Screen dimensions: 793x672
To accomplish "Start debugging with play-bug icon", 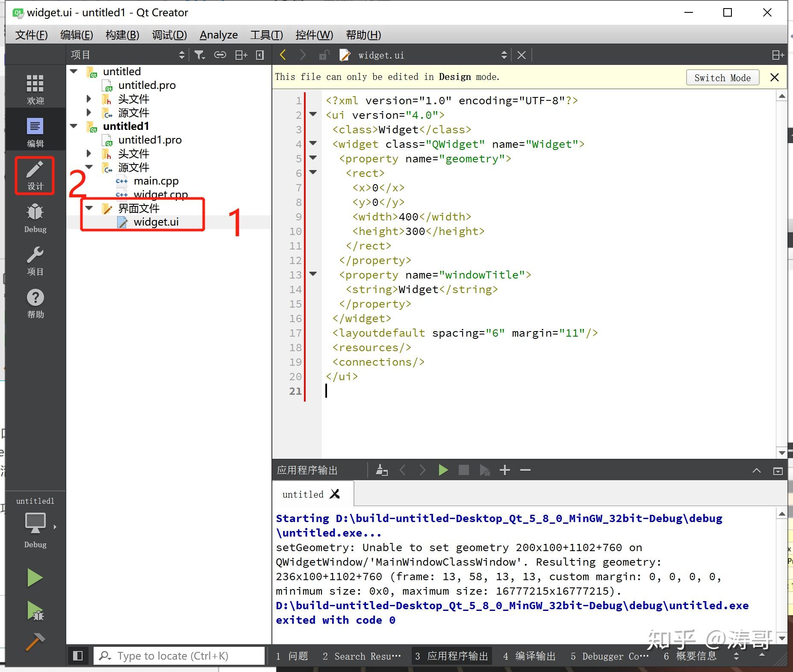I will click(x=35, y=610).
